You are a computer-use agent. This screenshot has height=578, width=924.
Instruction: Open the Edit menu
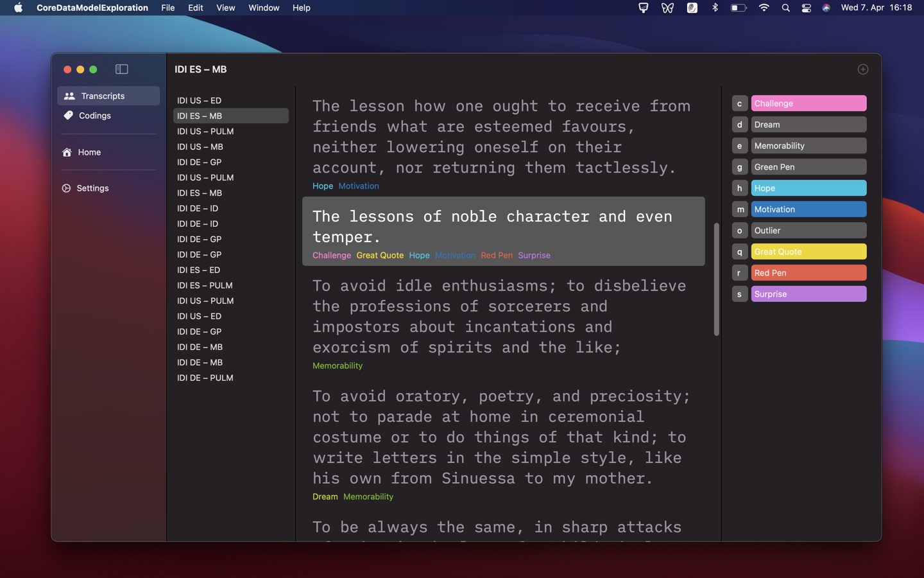(196, 8)
